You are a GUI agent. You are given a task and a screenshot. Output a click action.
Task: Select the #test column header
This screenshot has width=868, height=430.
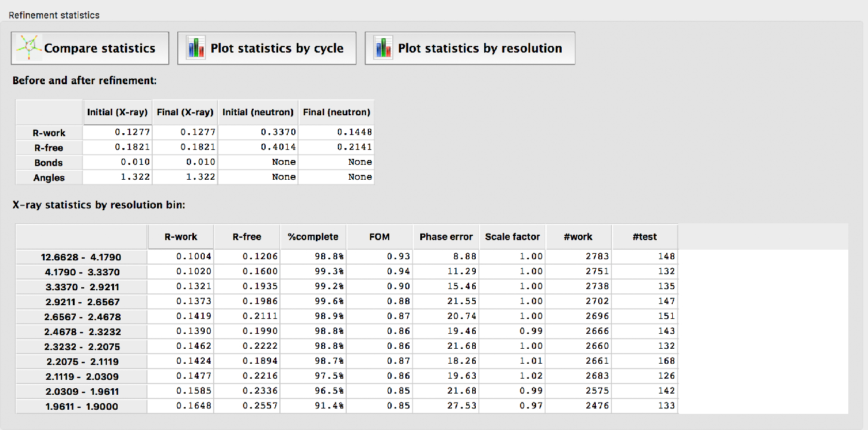click(644, 237)
